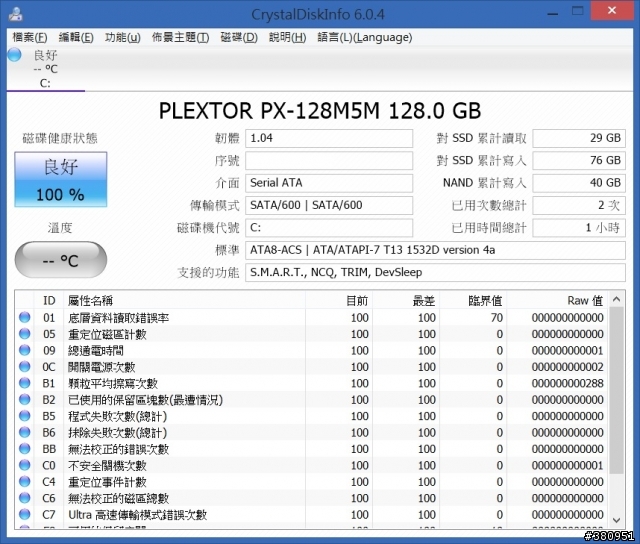
Task: Select the 底層資料讀取錯誤率 attribute row
Action: pyautogui.click(x=312, y=318)
